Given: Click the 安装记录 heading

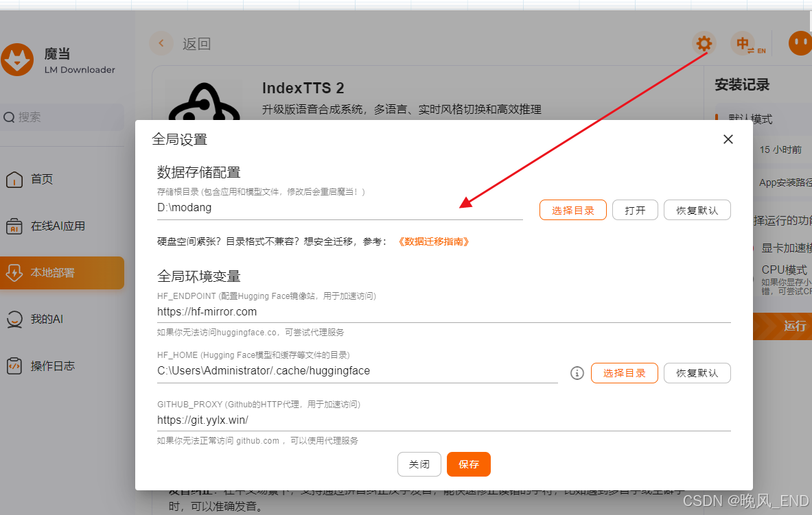Looking at the screenshot, I should (742, 85).
